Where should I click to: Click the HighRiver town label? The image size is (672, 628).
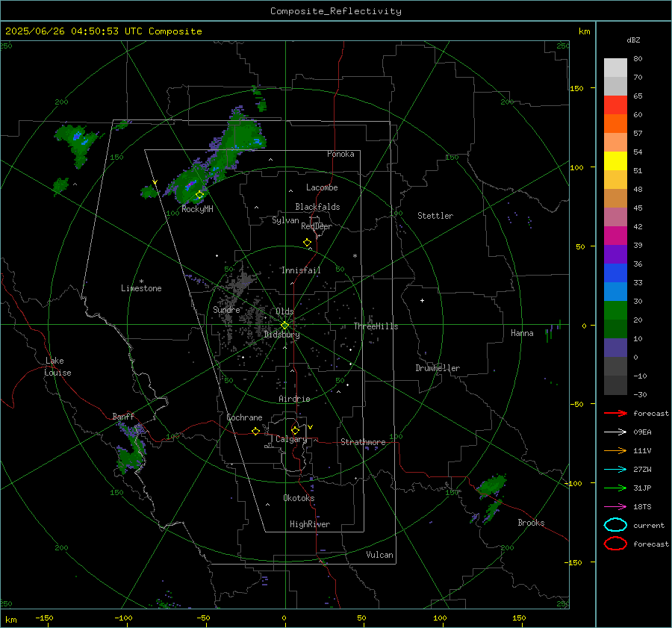click(310, 524)
